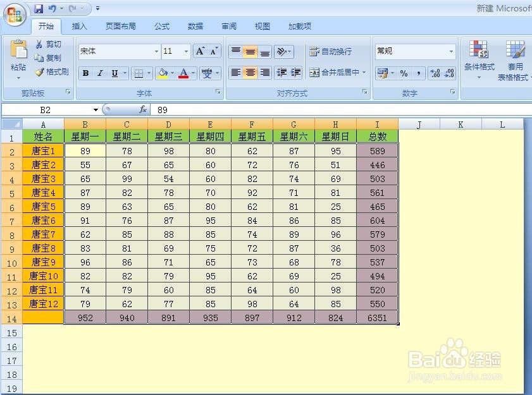Image resolution: width=532 pixels, height=395 pixels.
Task: Select the cell containing total 6351
Action: tap(378, 318)
